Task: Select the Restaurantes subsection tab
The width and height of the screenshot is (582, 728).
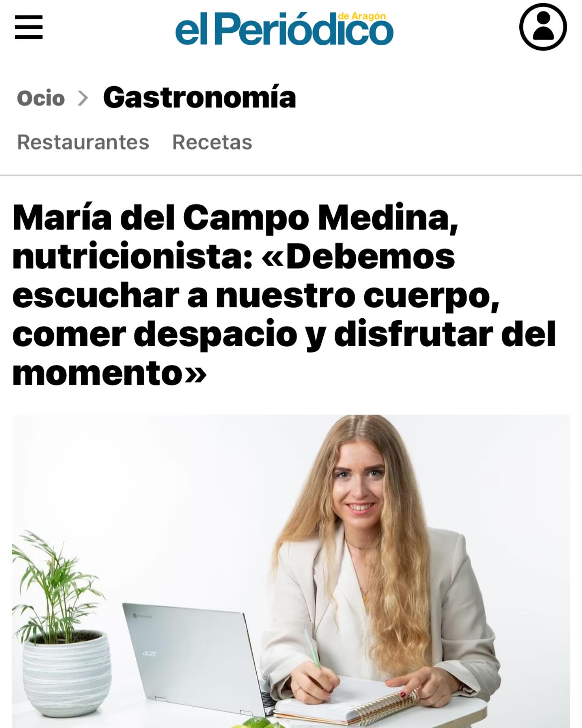Action: tap(83, 142)
